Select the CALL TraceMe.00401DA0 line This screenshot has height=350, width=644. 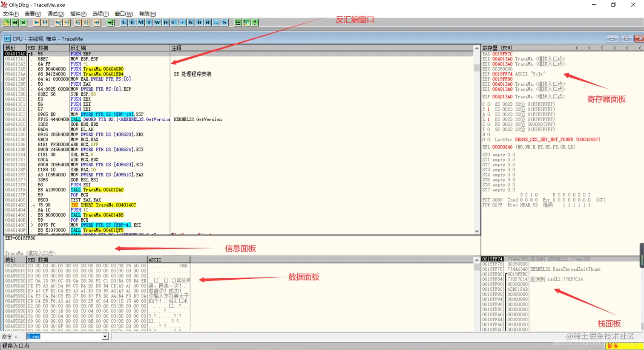[239, 190]
